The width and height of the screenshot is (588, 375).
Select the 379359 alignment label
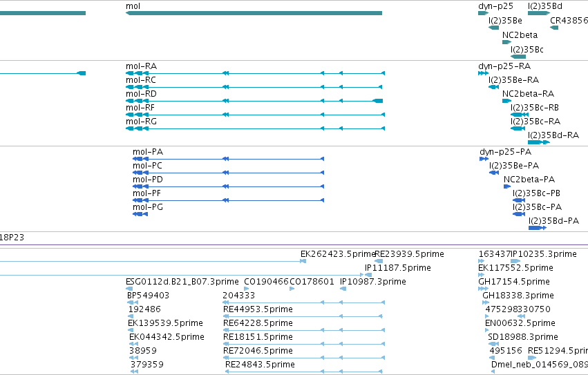click(147, 365)
